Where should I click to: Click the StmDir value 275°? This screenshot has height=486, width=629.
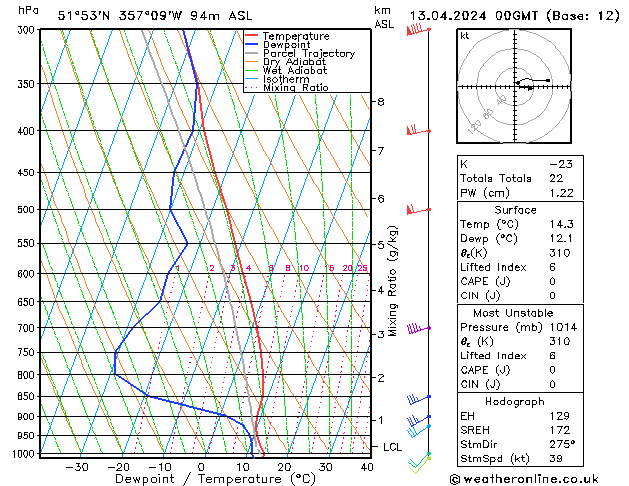pyautogui.click(x=562, y=444)
